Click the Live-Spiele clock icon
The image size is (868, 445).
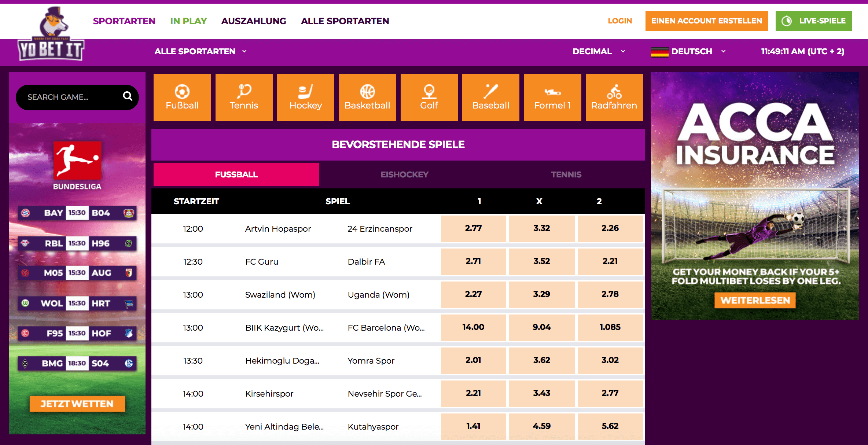[x=787, y=21]
